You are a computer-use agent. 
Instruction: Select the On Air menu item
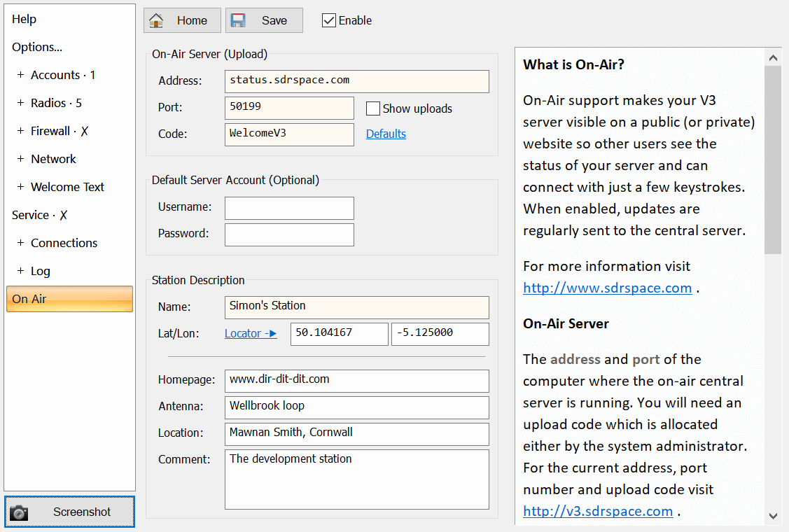(x=69, y=299)
